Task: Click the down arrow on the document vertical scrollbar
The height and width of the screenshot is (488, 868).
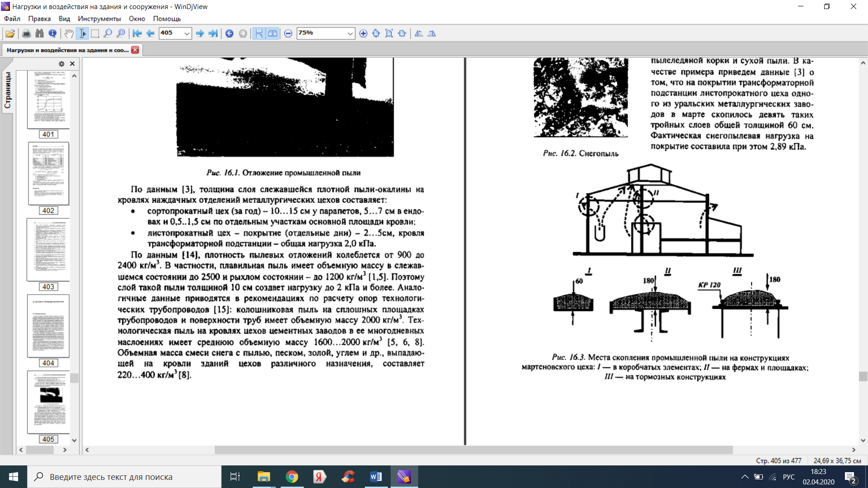Action: pyautogui.click(x=863, y=440)
